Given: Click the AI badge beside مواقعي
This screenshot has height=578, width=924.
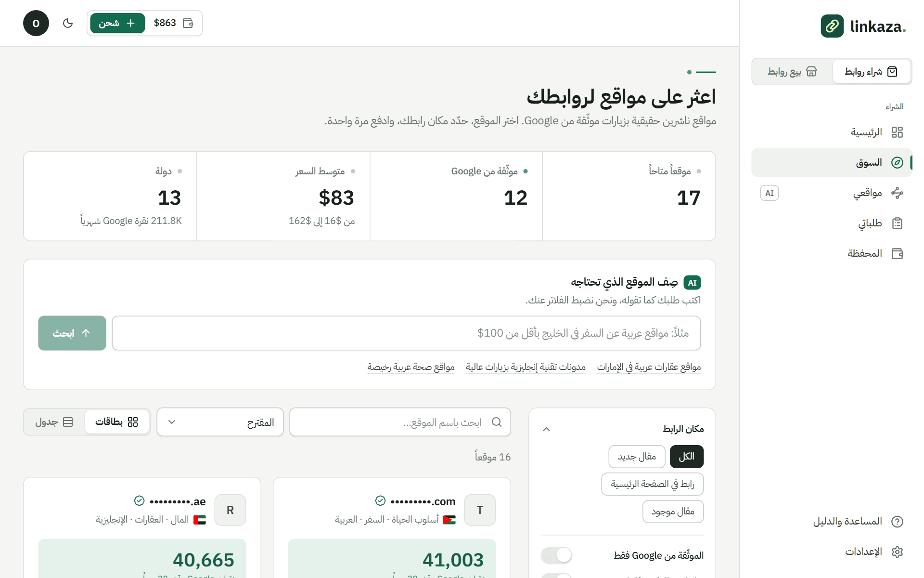Looking at the screenshot, I should [770, 193].
